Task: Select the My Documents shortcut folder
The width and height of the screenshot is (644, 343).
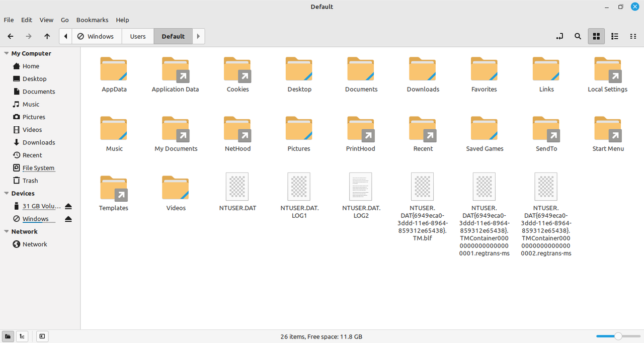Action: pyautogui.click(x=175, y=128)
